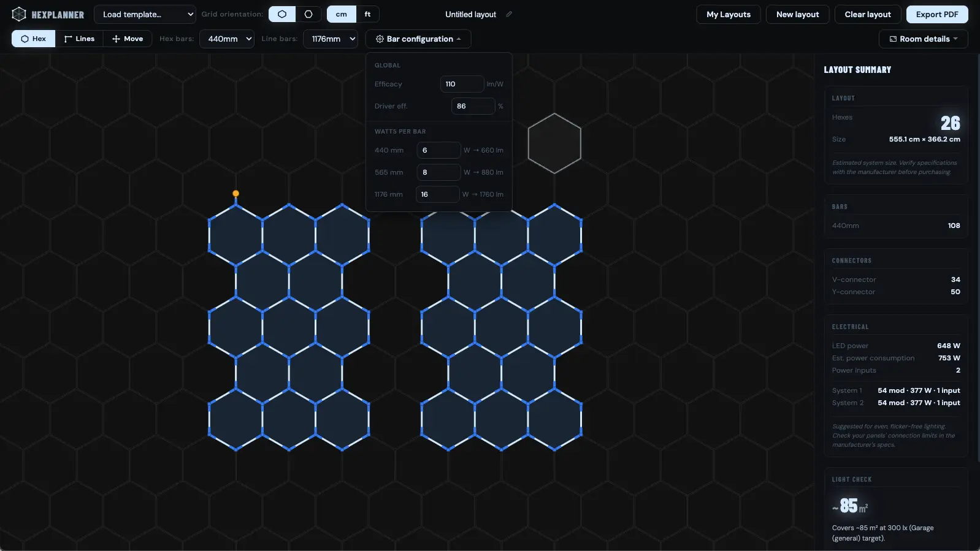Open My Layouts

(728, 14)
